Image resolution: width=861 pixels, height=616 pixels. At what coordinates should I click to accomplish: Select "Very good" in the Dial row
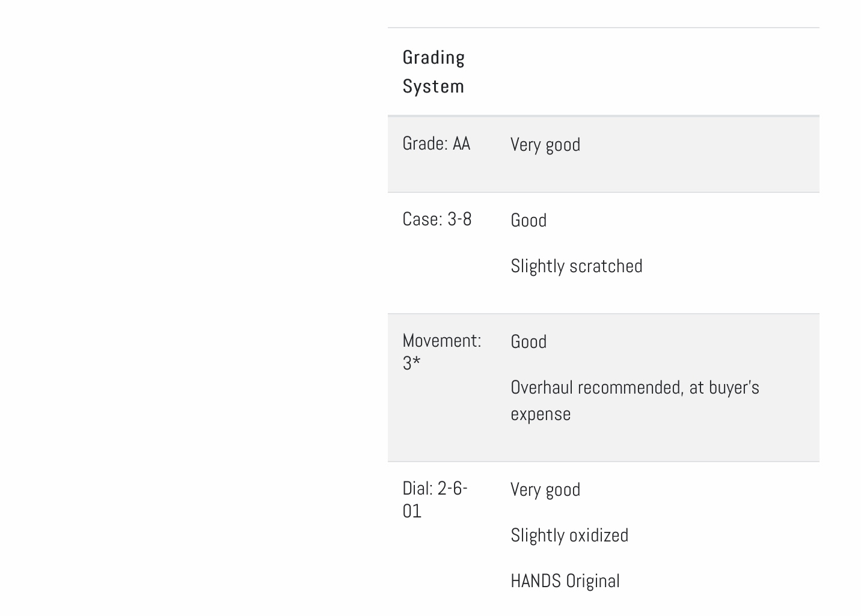(545, 490)
